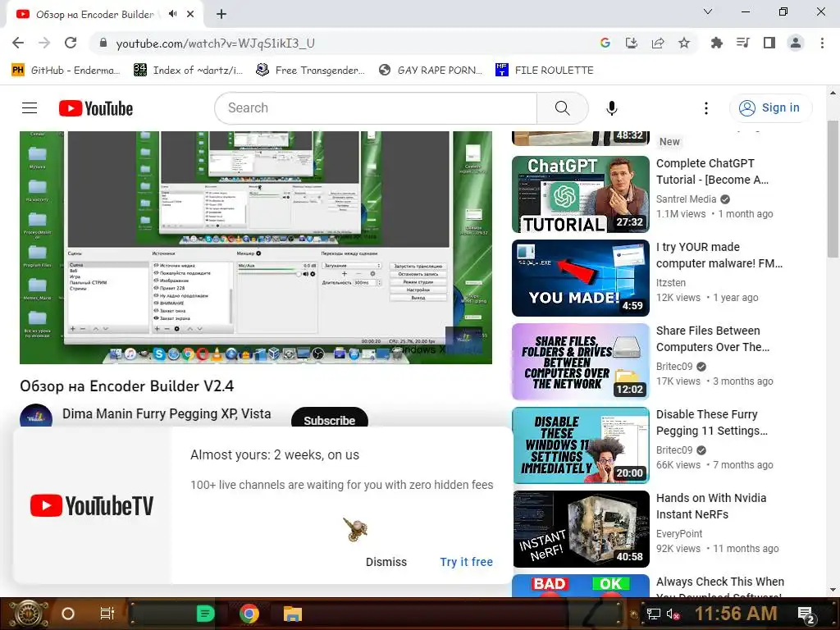Open Hands on With Nvidia Instant NeRFs thumbnail
The image size is (840, 630).
[581, 529]
